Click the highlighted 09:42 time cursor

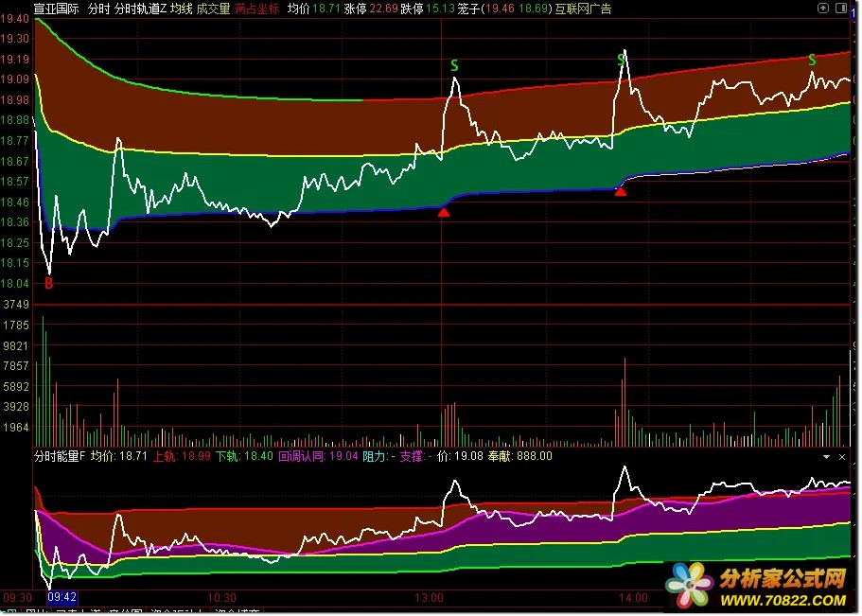click(62, 597)
